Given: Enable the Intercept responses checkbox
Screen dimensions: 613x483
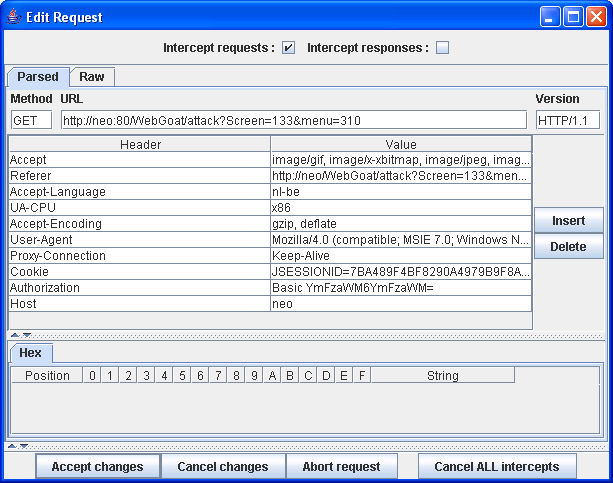Looking at the screenshot, I should 442,48.
